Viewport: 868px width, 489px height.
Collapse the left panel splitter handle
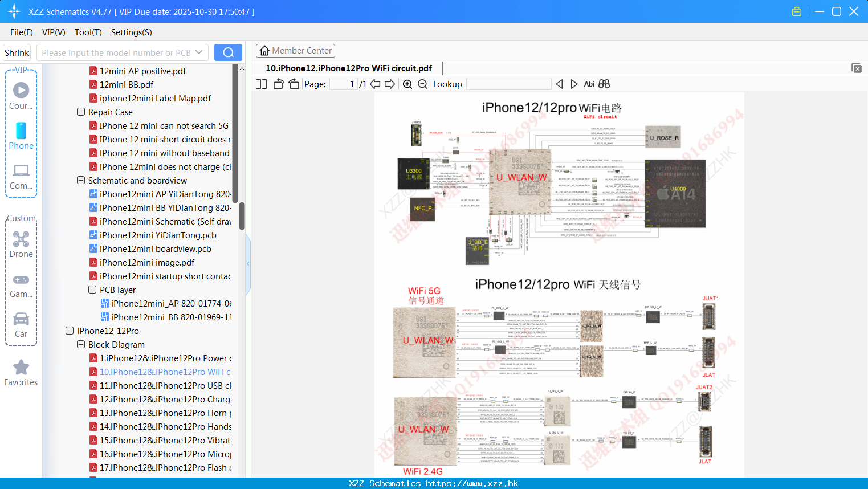point(248,263)
